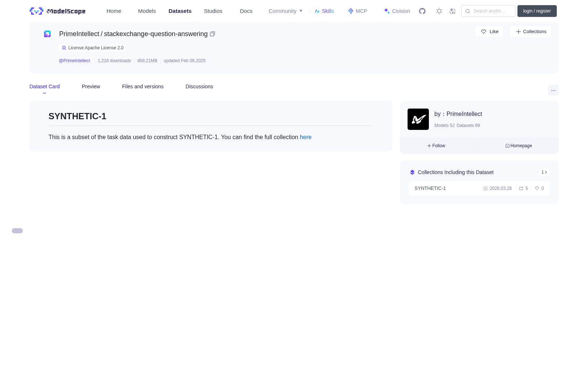Click the stackexchange-question-answering dataset title

[156, 34]
